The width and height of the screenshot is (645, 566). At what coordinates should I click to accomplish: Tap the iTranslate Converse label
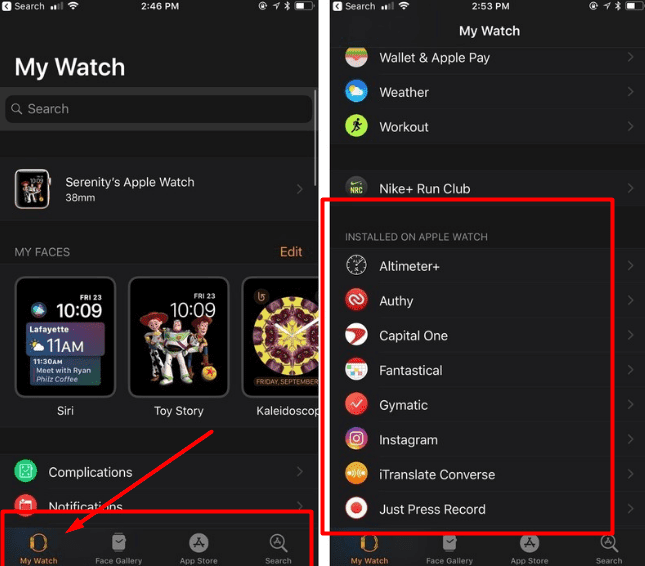click(x=437, y=474)
